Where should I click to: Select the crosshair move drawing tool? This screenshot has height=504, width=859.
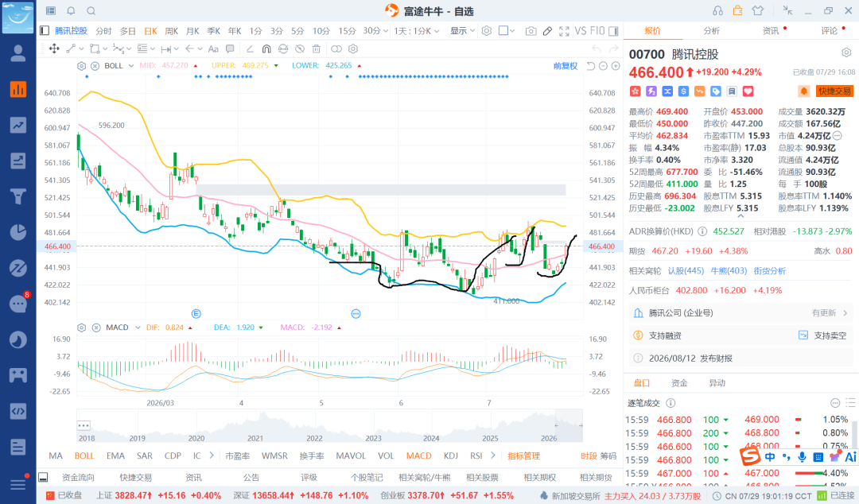pyautogui.click(x=54, y=48)
